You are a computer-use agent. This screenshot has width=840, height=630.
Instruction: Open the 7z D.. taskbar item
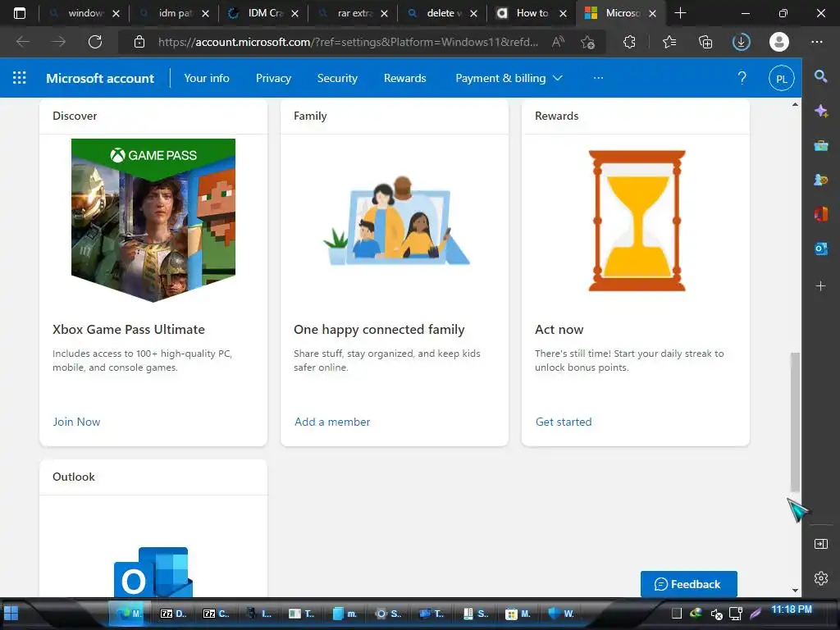click(x=174, y=614)
